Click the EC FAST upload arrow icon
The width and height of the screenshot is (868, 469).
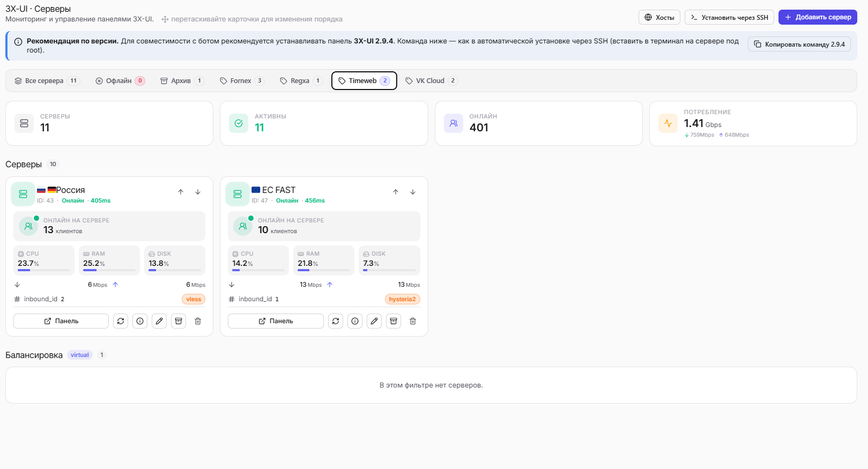click(330, 285)
